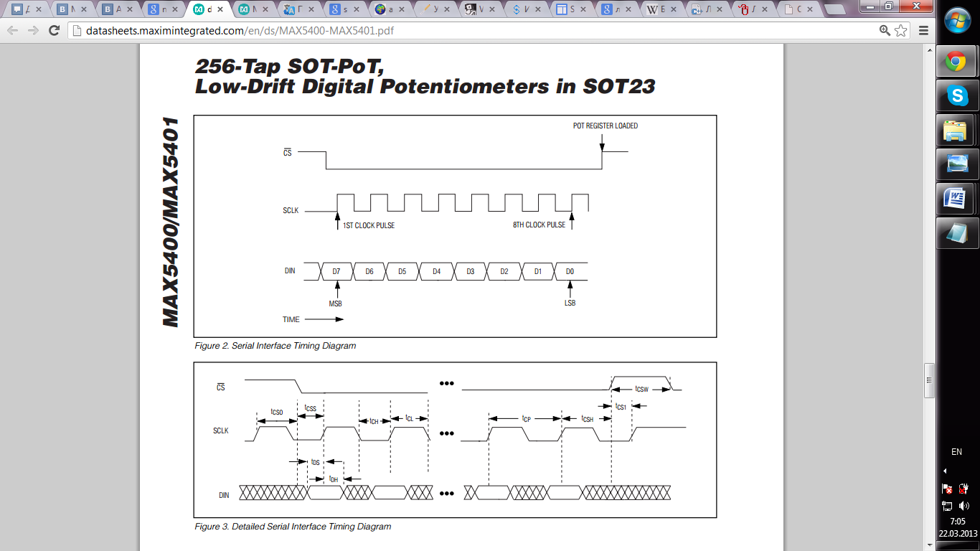Open the zoom magnifier icon in the address bar

click(x=885, y=31)
